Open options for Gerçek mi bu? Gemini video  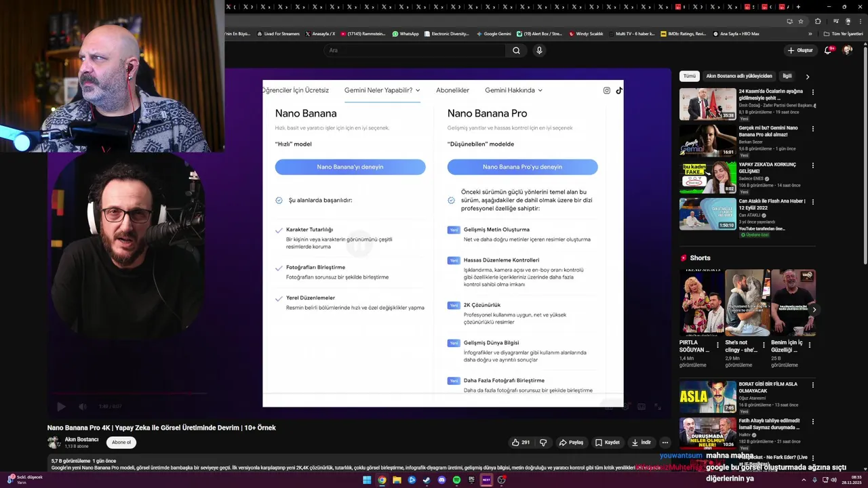813,129
